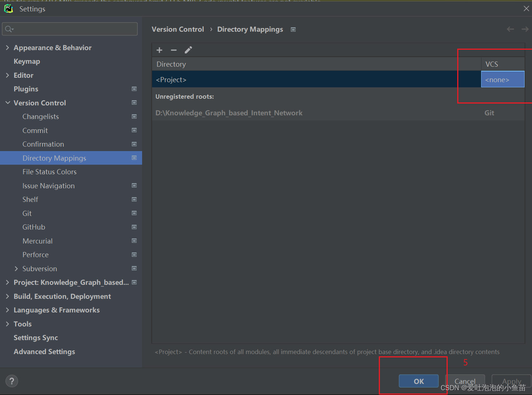Select unregistered root D:\Knowledge_Graph_based_Intent_Network
Screen dimensions: 532x395
tap(229, 113)
